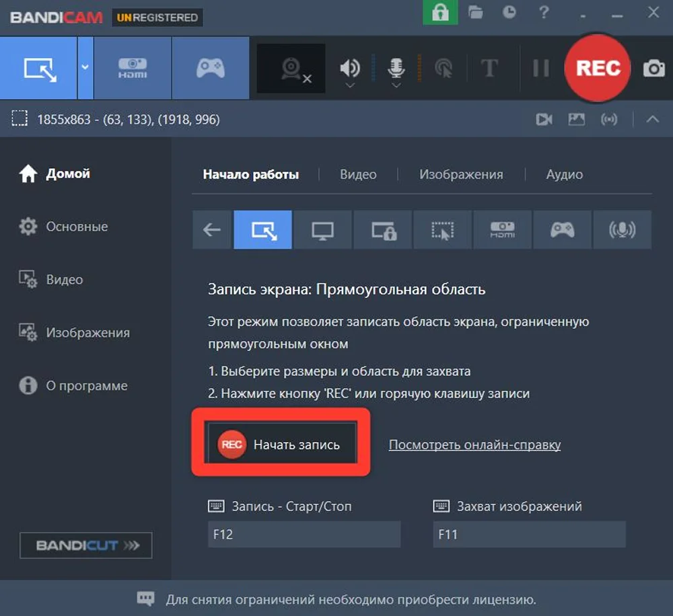Choose the 'around mouse' capture mode icon
The image size is (673, 616).
pos(442,229)
